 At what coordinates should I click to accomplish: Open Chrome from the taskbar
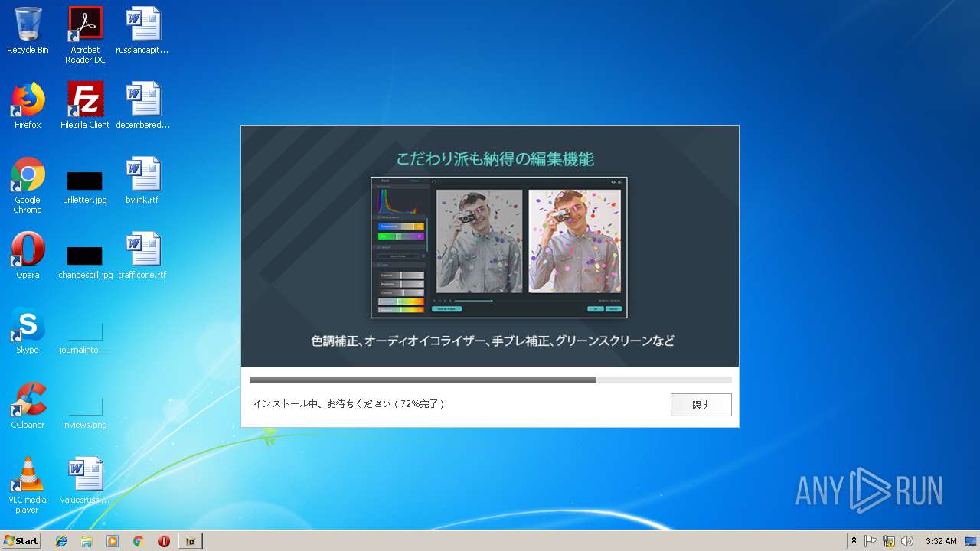pyautogui.click(x=138, y=541)
